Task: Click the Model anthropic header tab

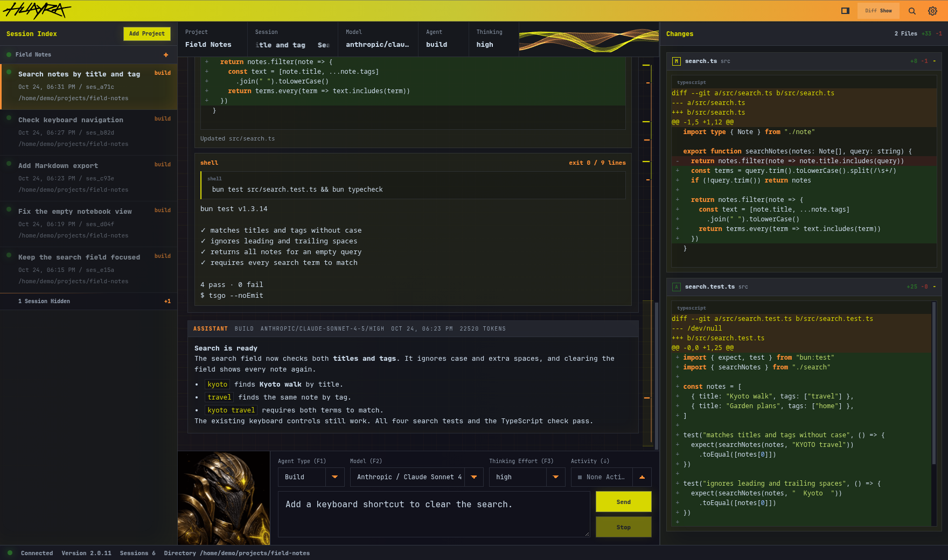Action: point(378,39)
